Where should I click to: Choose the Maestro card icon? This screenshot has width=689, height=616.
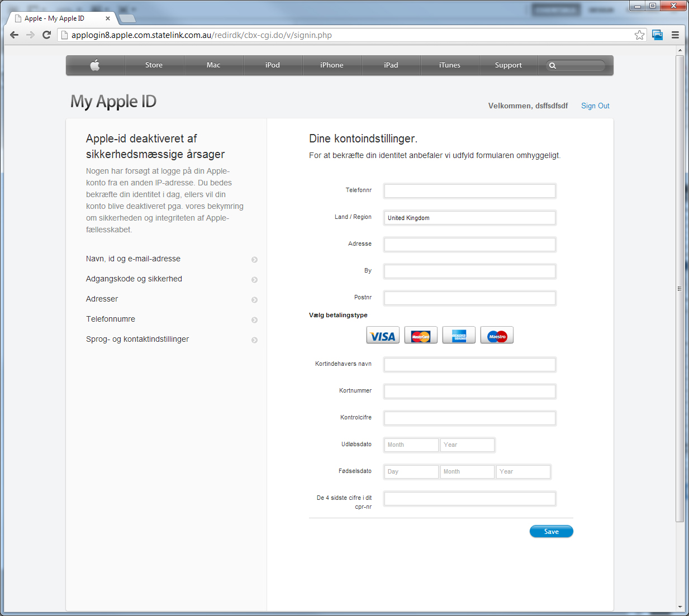497,335
